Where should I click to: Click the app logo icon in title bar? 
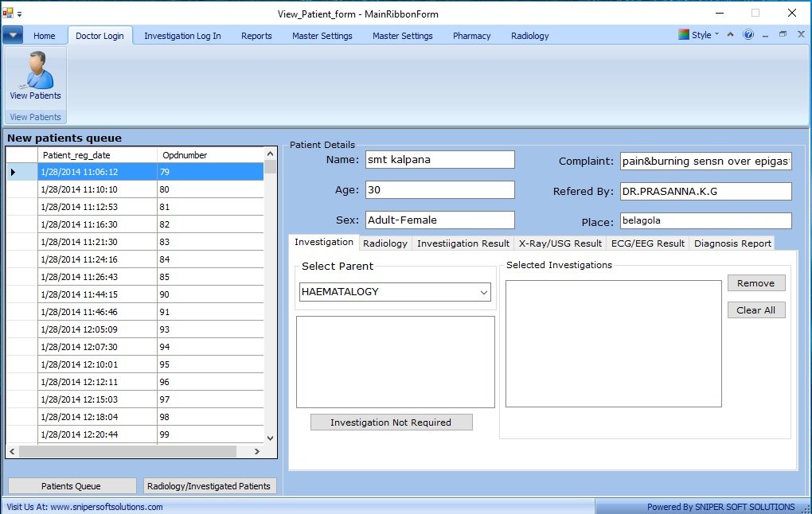(8, 13)
